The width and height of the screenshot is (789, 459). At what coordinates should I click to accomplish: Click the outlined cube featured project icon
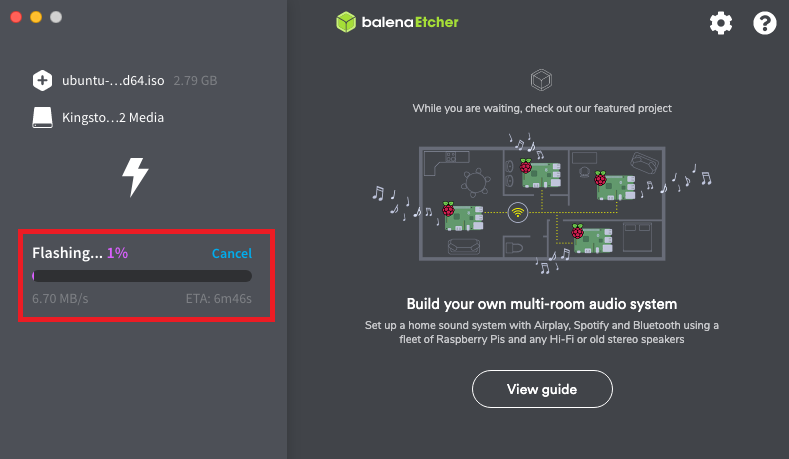[541, 80]
